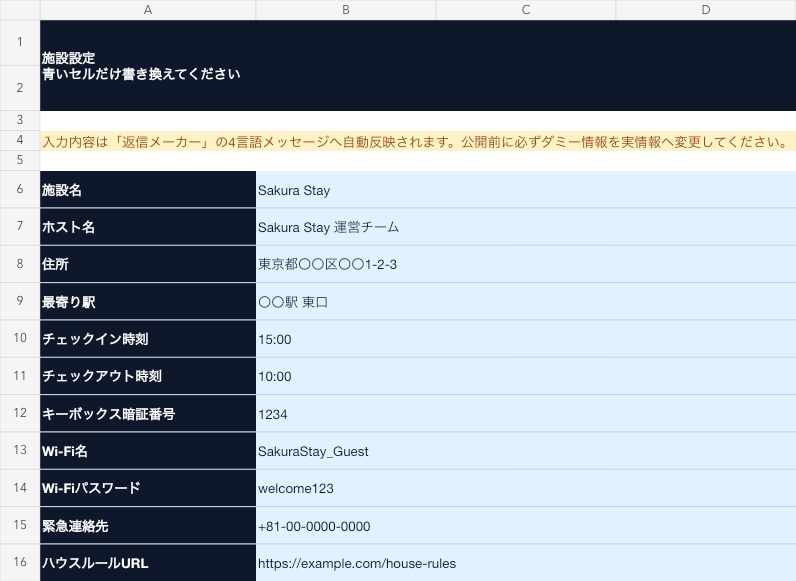Image resolution: width=796 pixels, height=581 pixels.
Task: Edit the 〇〇駅 東口 station cell
Action: pos(526,301)
